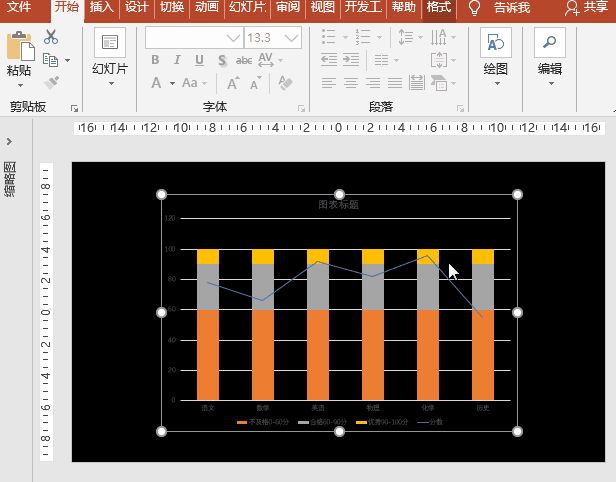This screenshot has height=482, width=616.
Task: Click the chart's top-center resize handle
Action: pyautogui.click(x=339, y=194)
